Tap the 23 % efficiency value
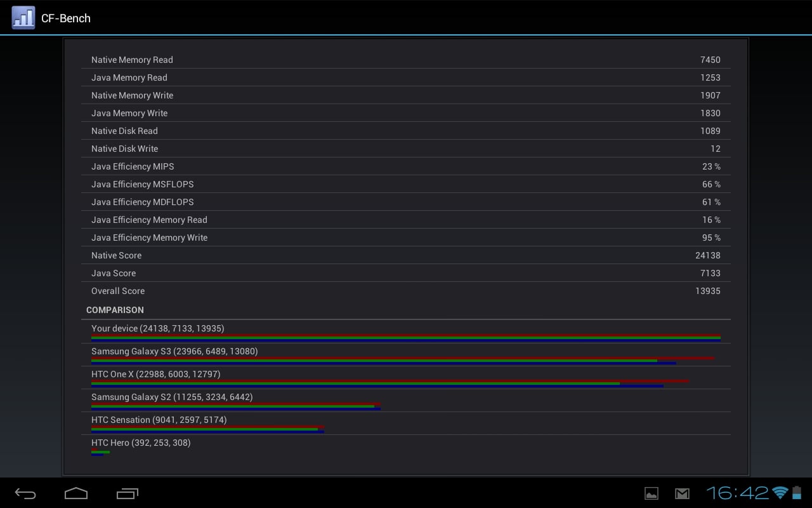Image resolution: width=812 pixels, height=508 pixels. [711, 166]
